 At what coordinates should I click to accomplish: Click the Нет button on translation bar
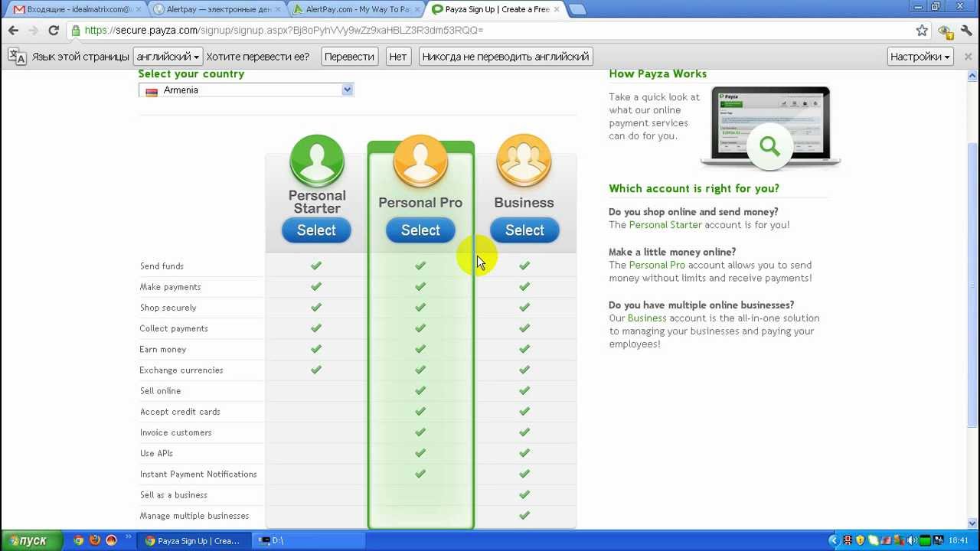(398, 57)
